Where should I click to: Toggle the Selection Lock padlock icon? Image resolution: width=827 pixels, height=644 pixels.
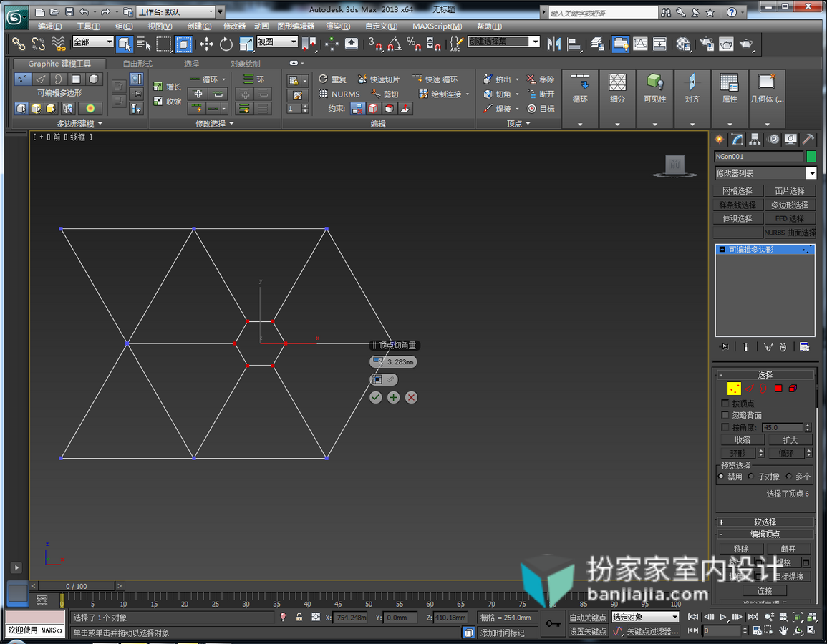[x=299, y=617]
